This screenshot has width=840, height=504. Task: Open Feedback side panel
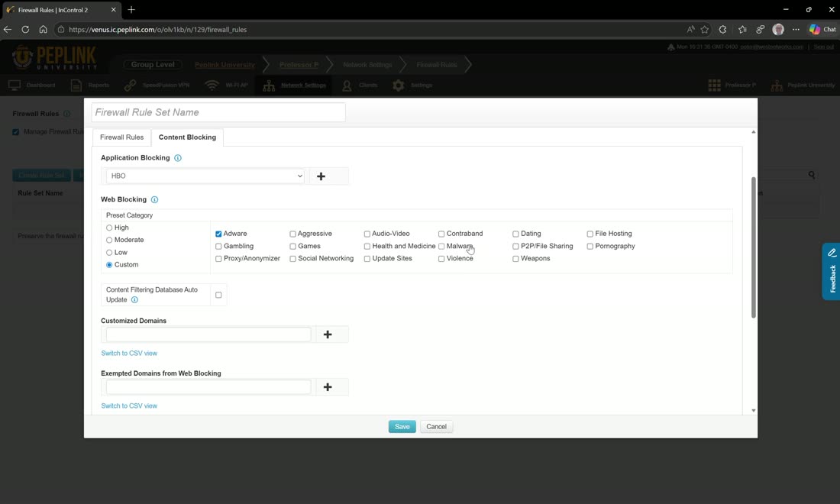coord(832,272)
